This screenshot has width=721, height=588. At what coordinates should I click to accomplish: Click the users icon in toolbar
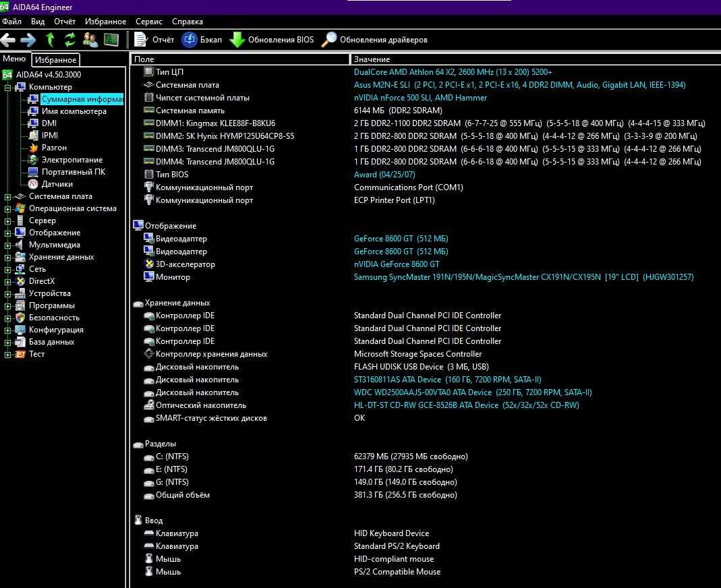90,40
